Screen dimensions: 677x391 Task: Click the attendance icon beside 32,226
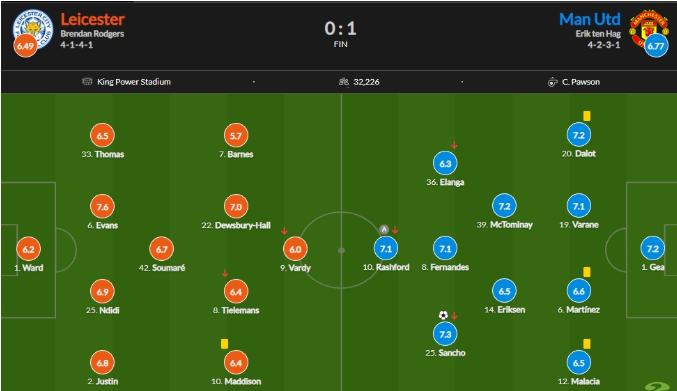coord(344,82)
